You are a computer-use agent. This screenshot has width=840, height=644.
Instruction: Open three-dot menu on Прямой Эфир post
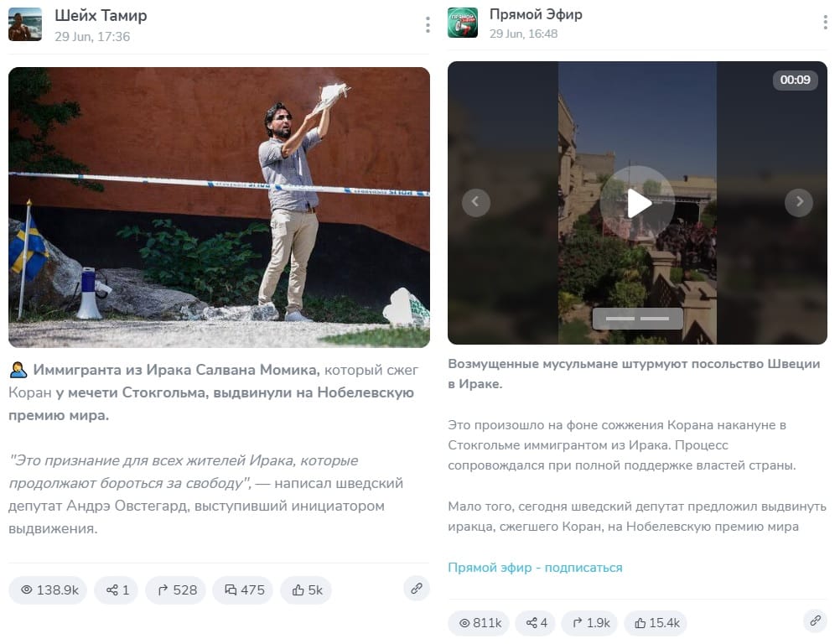coord(825,22)
